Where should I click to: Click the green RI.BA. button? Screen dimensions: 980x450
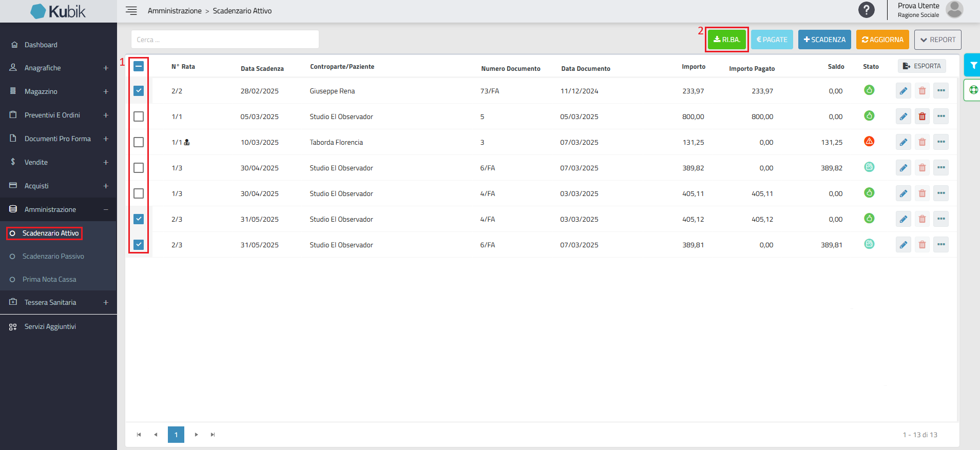click(x=727, y=40)
